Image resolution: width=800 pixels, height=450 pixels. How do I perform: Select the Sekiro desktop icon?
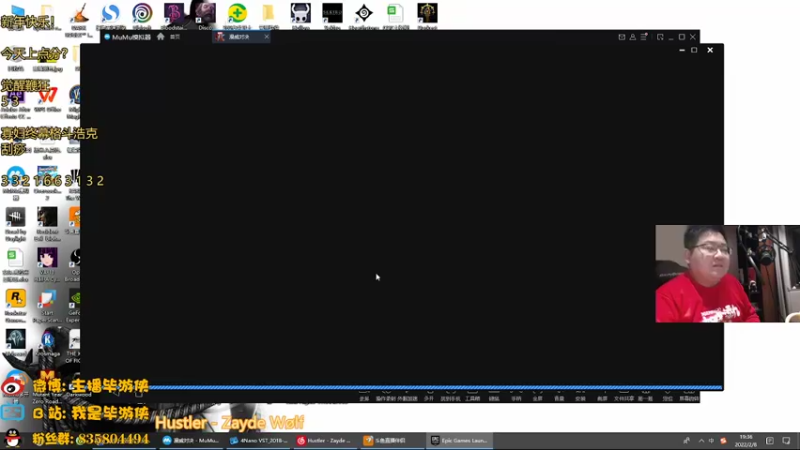332,16
